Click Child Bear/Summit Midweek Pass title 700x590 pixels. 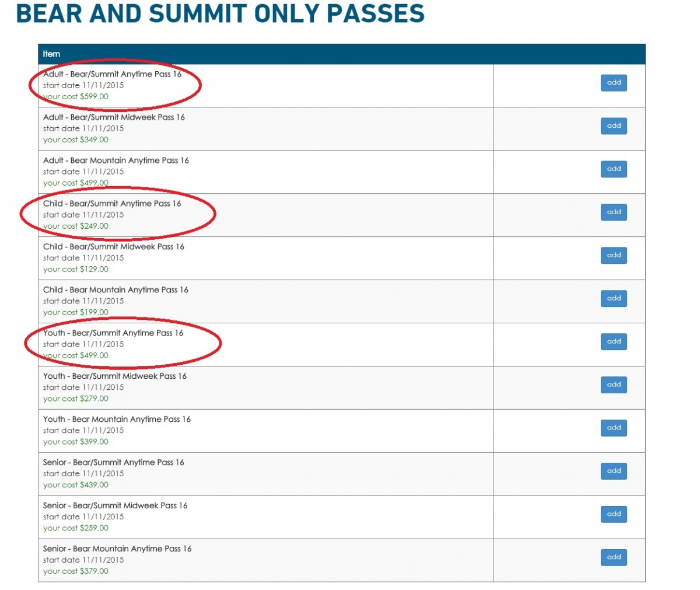tap(113, 247)
